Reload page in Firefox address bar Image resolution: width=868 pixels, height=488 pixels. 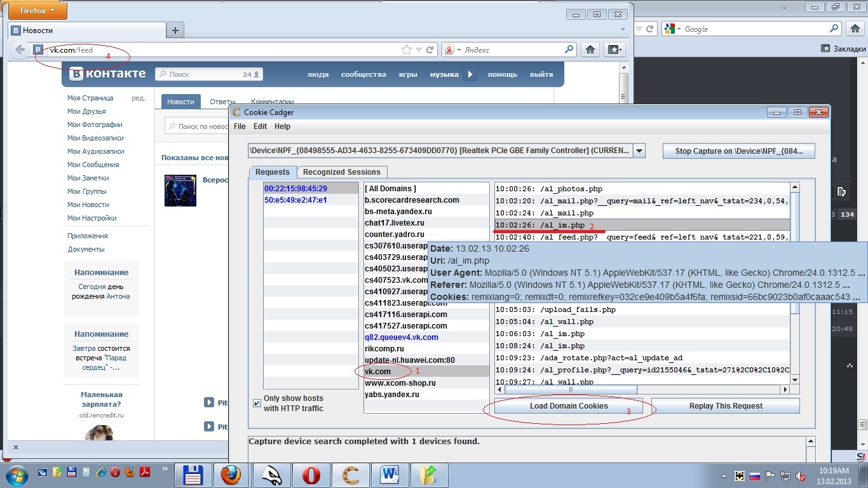[x=430, y=50]
